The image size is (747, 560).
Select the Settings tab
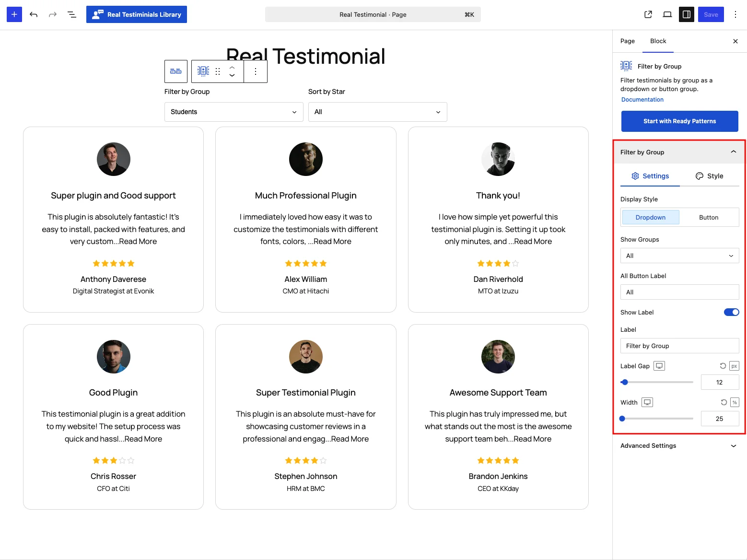click(650, 176)
